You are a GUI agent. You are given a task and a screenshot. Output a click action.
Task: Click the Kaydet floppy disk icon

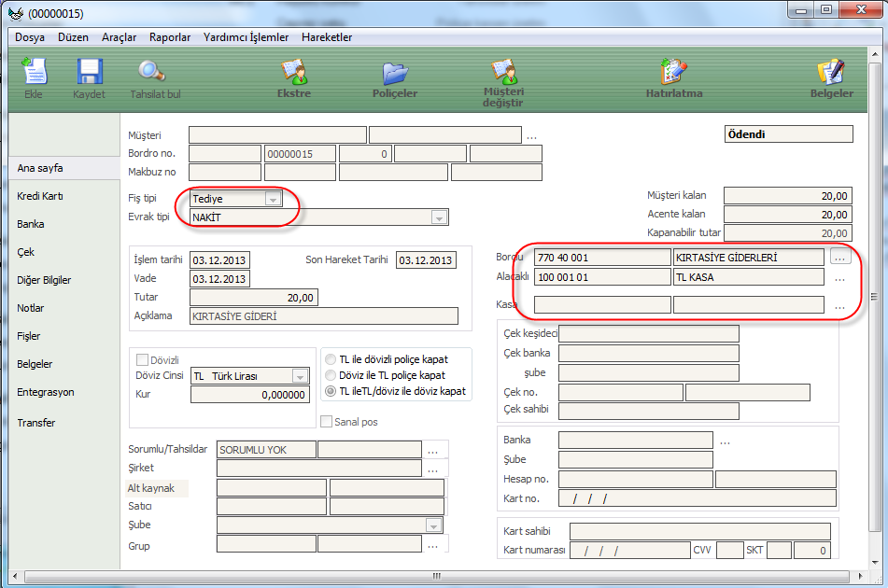coord(89,73)
